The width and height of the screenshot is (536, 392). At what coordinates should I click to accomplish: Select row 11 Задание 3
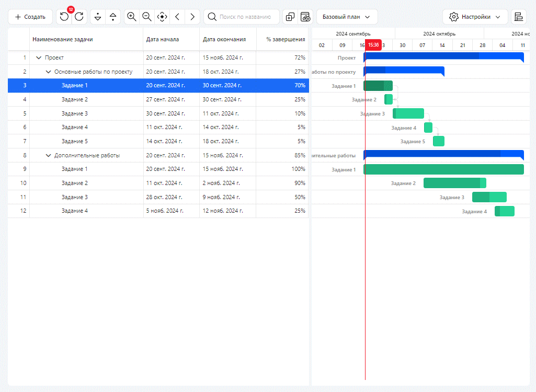pyautogui.click(x=158, y=197)
